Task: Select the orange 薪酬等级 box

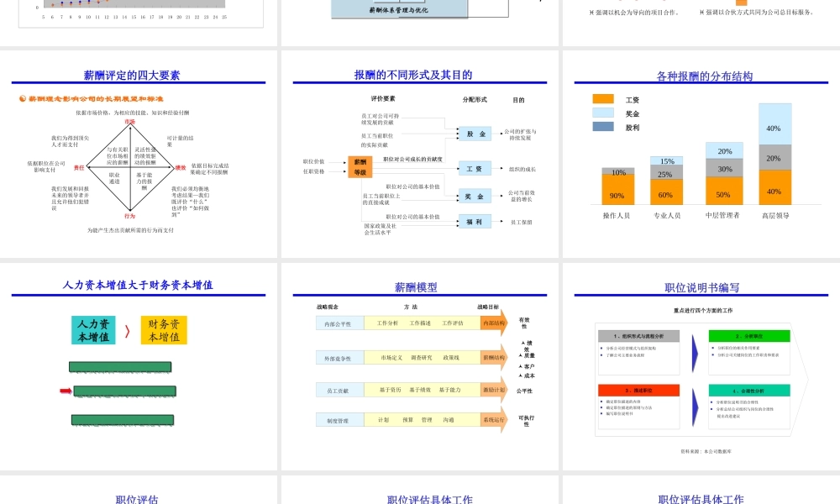Action: pos(360,166)
